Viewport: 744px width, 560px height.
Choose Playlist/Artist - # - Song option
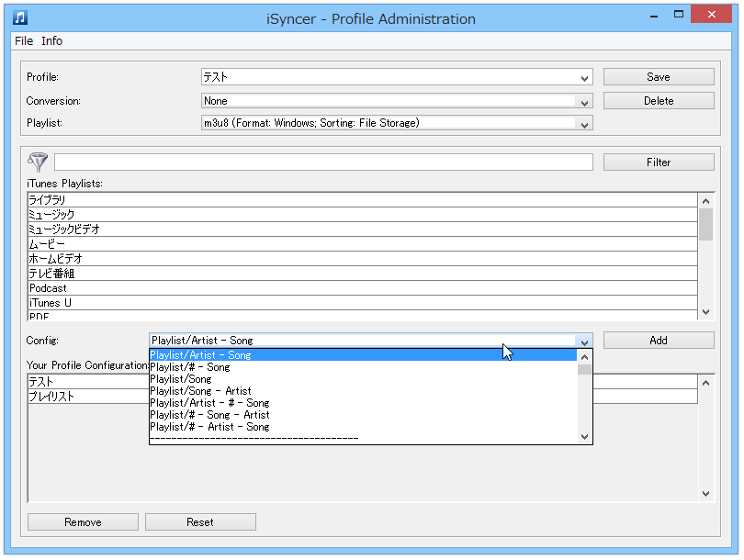(363, 403)
